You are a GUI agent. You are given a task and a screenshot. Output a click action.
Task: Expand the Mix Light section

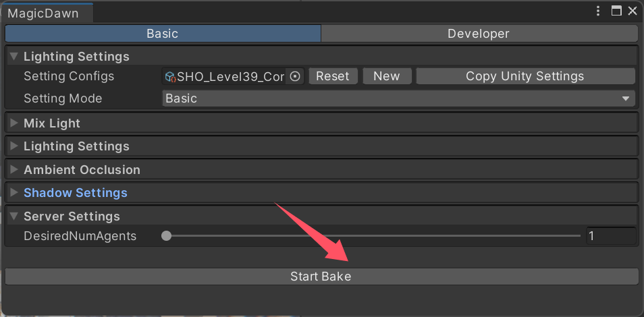pos(14,123)
